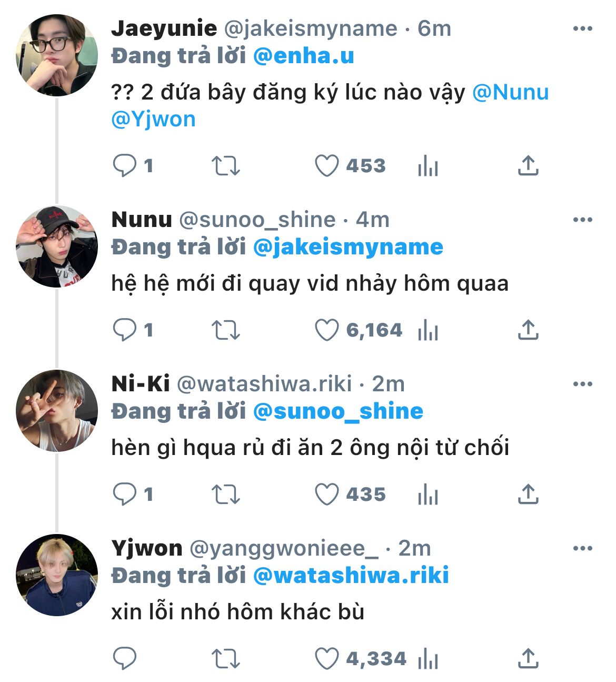
Task: Share Nunu's tweet
Action: click(528, 330)
